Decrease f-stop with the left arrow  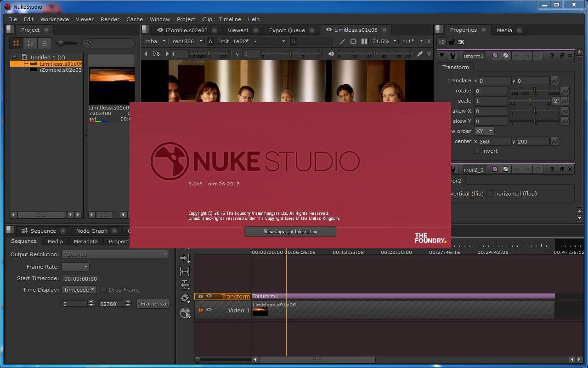[x=146, y=54]
